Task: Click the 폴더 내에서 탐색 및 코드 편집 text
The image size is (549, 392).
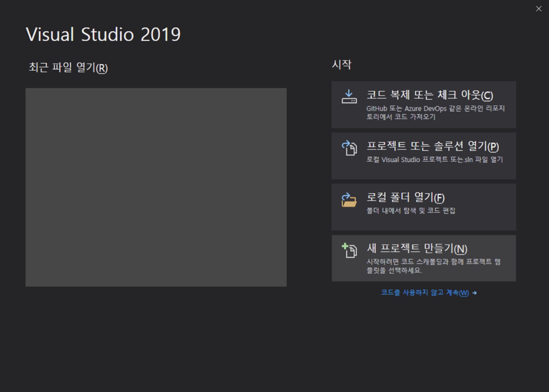Action: (x=411, y=211)
